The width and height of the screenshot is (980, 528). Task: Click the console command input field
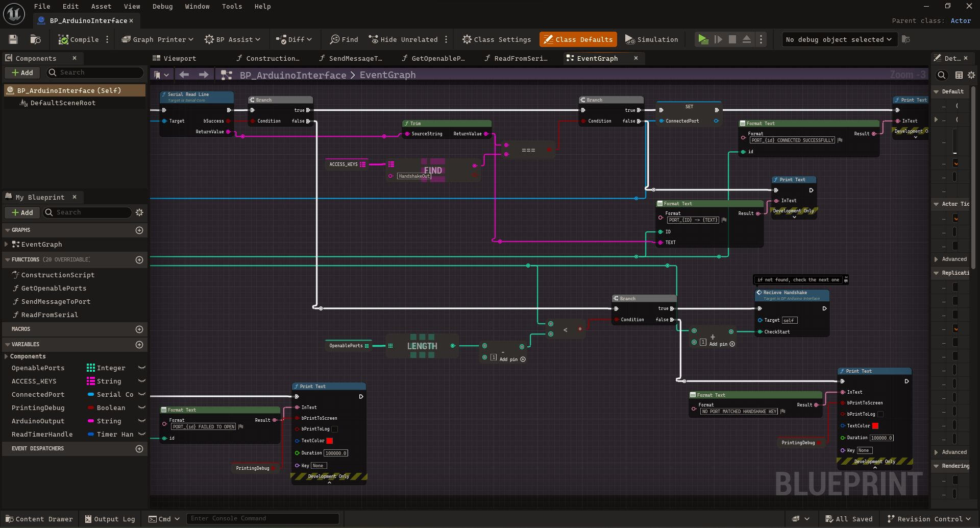coord(262,518)
